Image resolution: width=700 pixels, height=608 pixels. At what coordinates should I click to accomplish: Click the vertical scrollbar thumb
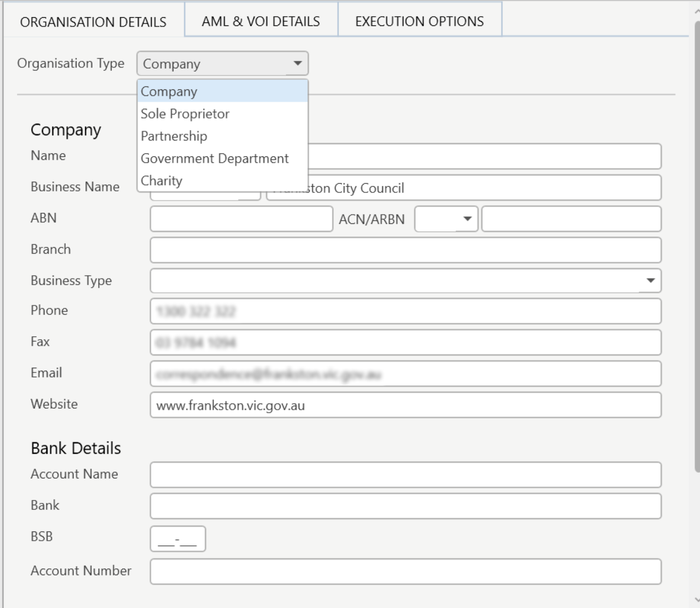697,242
